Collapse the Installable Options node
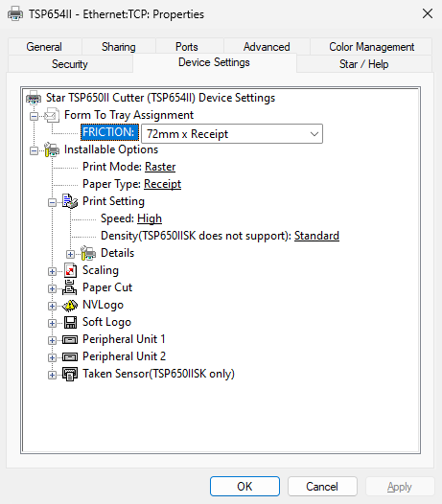The width and height of the screenshot is (442, 504). pos(34,150)
